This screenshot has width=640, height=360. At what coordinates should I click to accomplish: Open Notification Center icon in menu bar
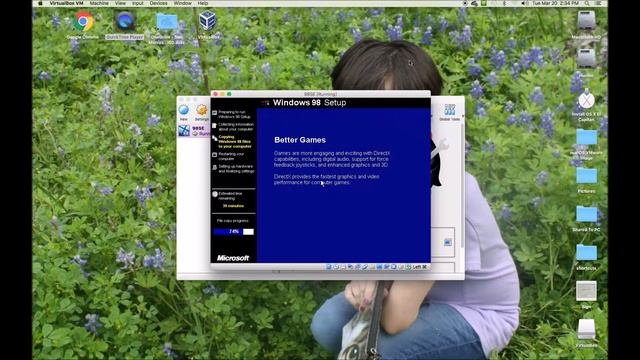tap(599, 3)
